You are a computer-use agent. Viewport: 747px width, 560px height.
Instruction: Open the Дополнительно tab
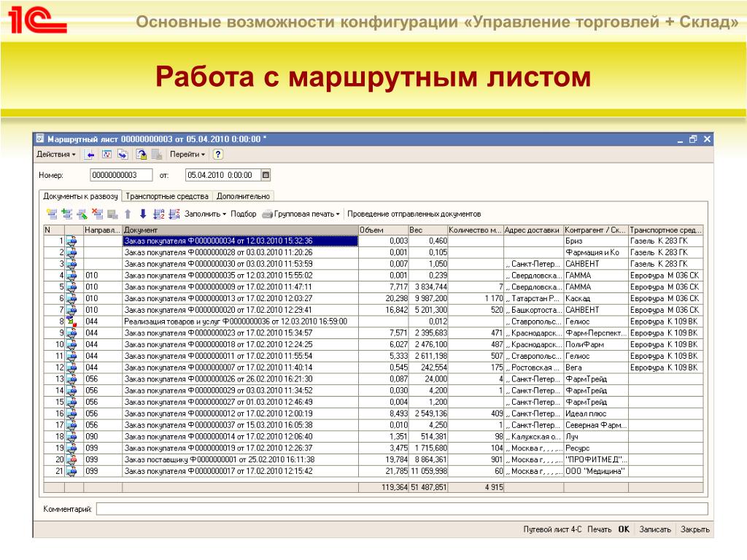tap(243, 196)
